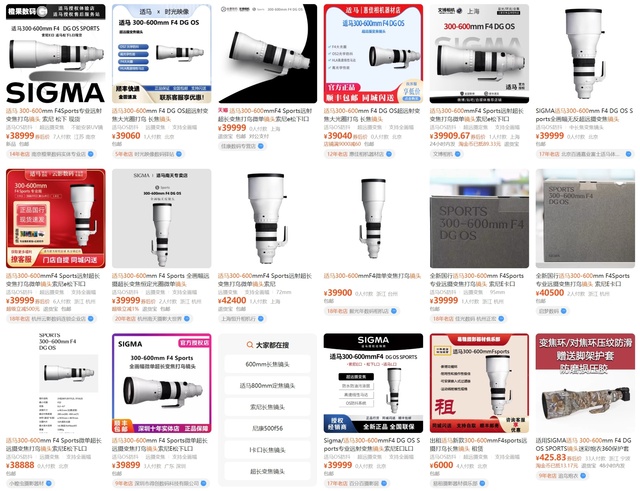Click the magnifier icon beside 大家都在搜
The height and width of the screenshot is (491, 640).
click(250, 345)
